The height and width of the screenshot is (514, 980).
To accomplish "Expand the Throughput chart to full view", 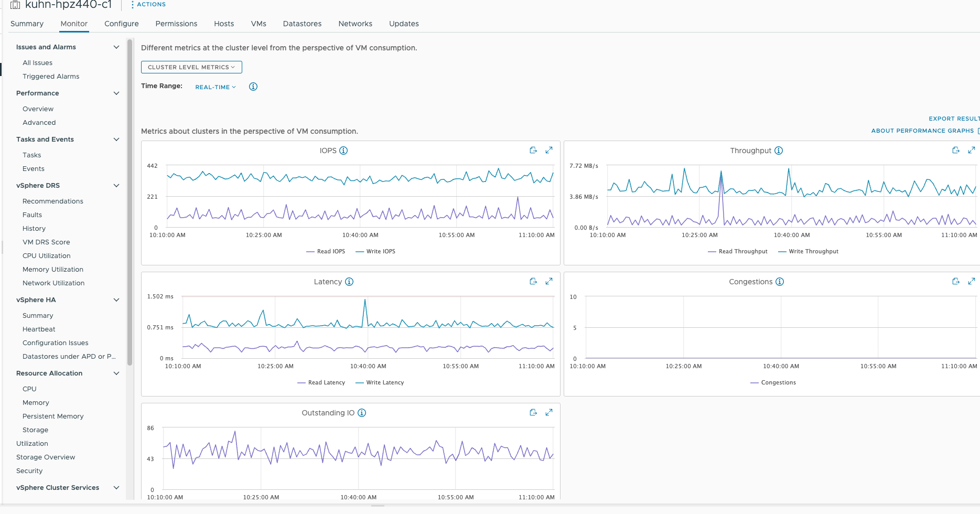I will tap(972, 150).
